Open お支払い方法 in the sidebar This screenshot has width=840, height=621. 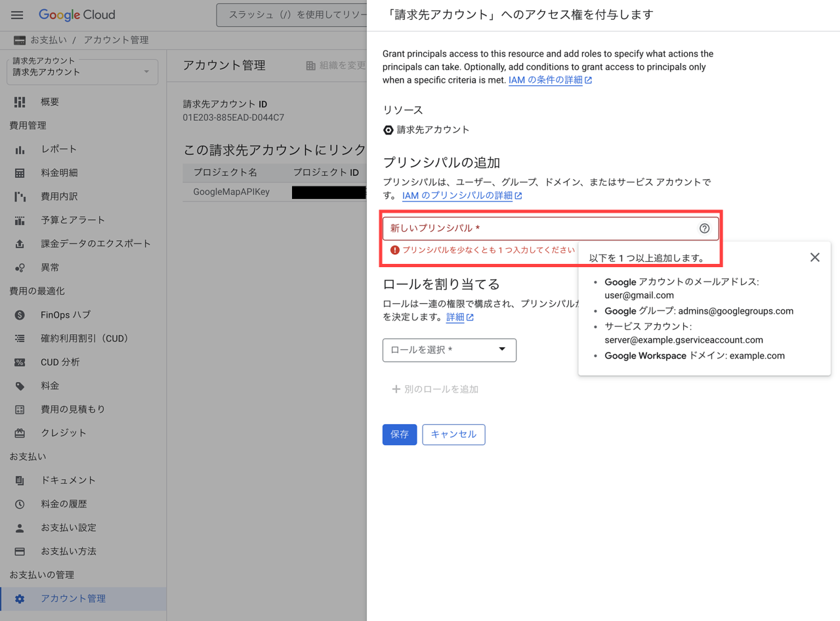[x=83, y=551]
